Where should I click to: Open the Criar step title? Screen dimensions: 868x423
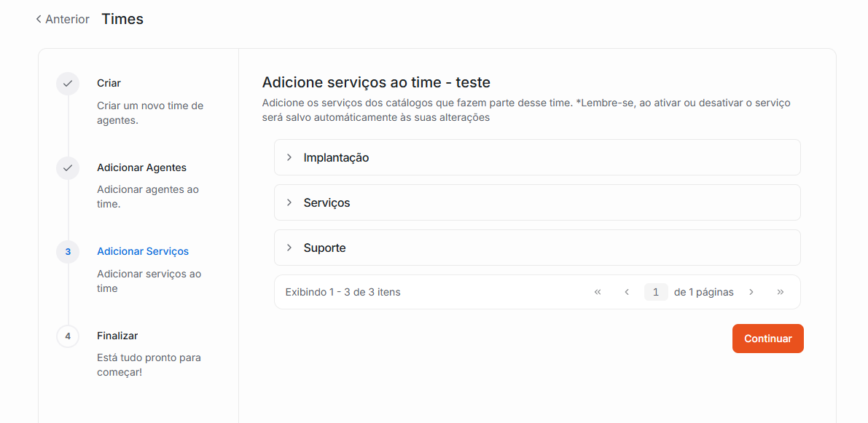109,83
